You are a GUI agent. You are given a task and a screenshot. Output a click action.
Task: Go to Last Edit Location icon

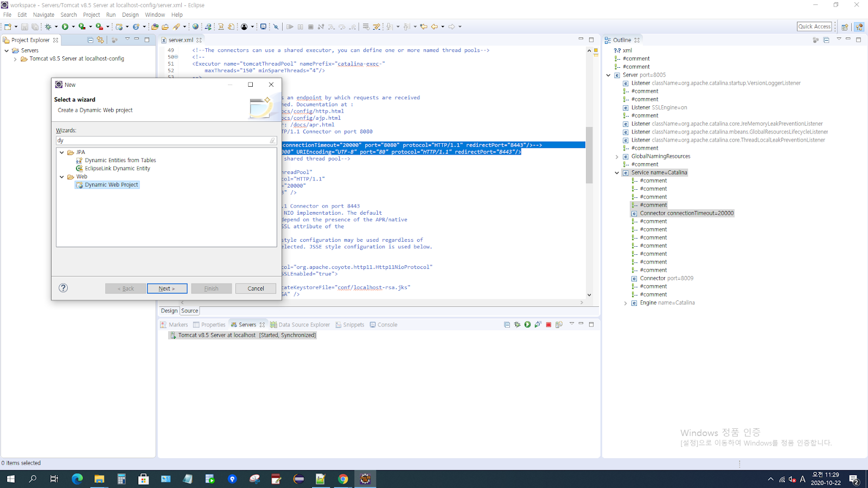(x=423, y=27)
